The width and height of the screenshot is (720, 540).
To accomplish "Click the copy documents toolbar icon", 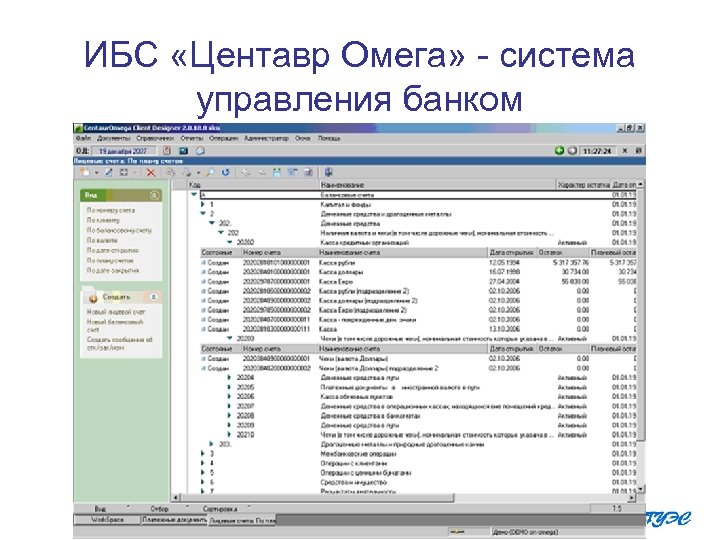I will 171,173.
